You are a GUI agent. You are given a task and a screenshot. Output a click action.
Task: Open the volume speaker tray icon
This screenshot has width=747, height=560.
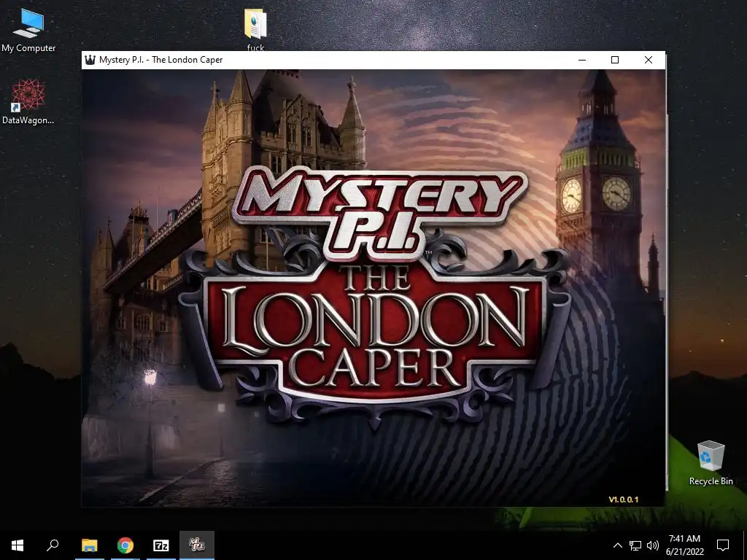pyautogui.click(x=653, y=545)
